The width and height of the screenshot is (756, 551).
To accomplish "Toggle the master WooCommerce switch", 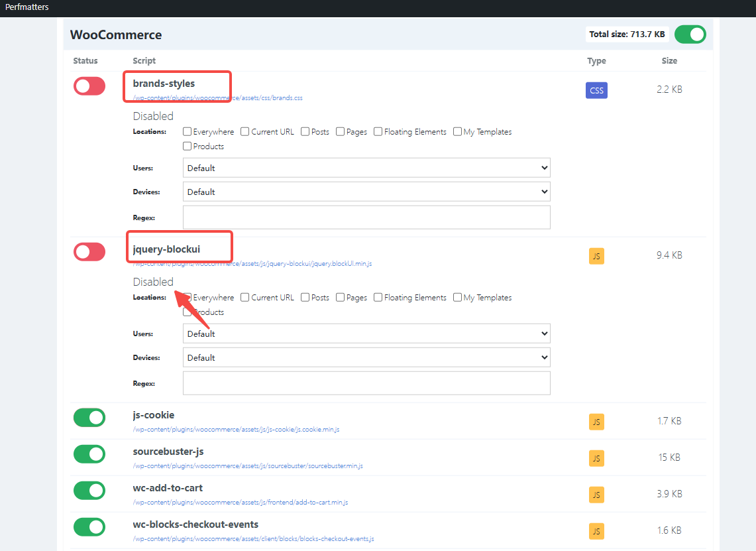I will 690,34.
